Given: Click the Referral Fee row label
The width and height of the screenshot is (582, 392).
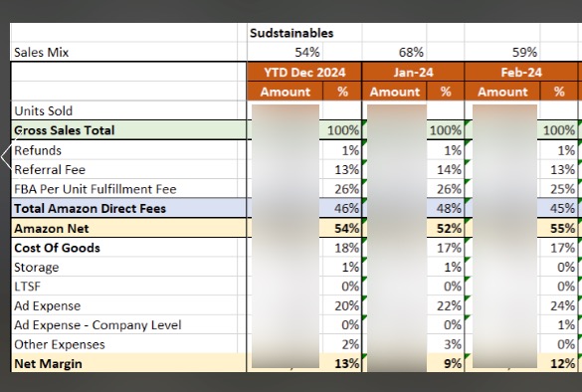Looking at the screenshot, I should point(50,170).
